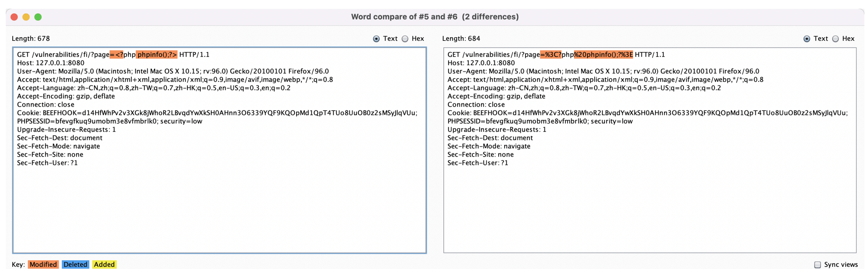The height and width of the screenshot is (269, 868).
Task: Select the right pane Text radio button
Action: point(807,39)
